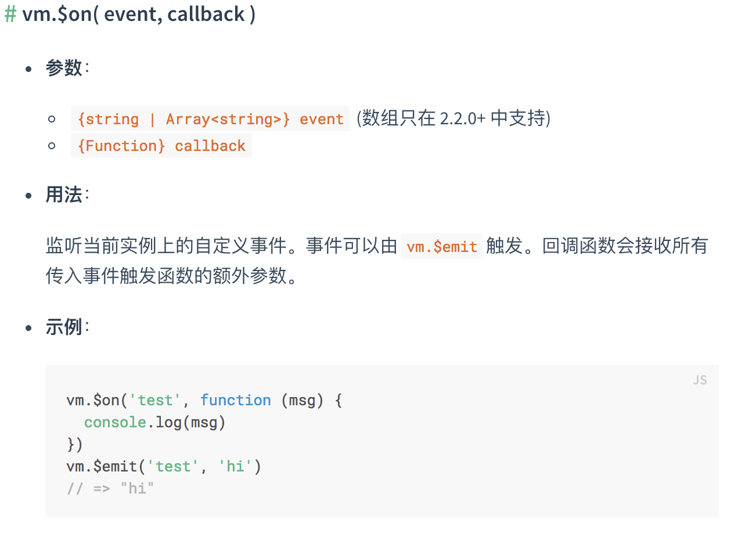Click the 'hi' string argument in code

click(x=235, y=466)
